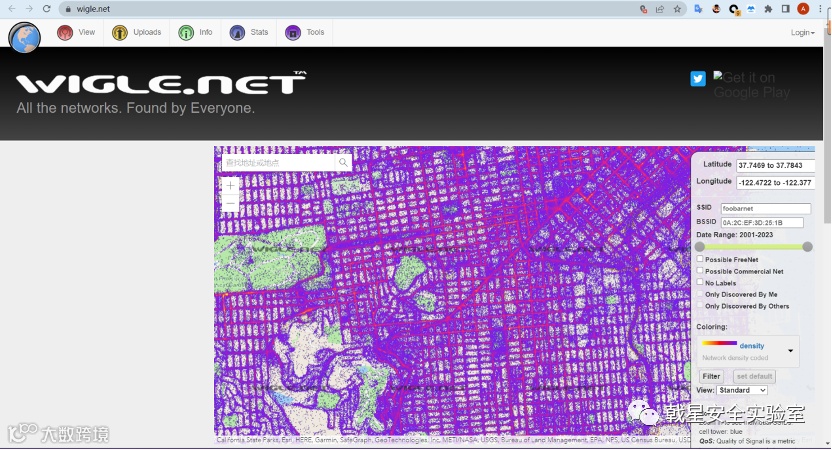Click the share page icon in address bar

coord(660,9)
